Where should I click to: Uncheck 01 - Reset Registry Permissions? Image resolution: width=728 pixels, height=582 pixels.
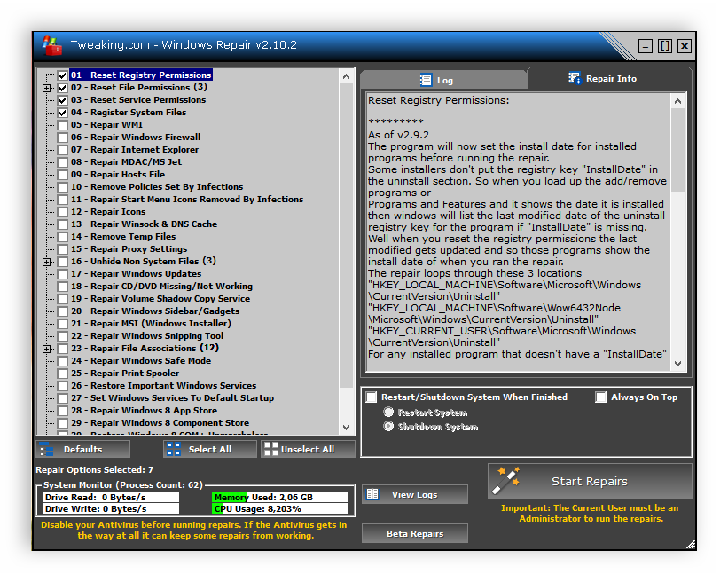tap(62, 75)
